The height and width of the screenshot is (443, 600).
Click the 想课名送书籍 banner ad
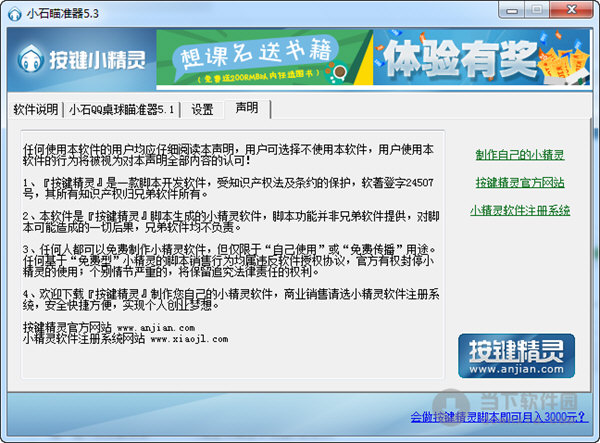tap(264, 58)
